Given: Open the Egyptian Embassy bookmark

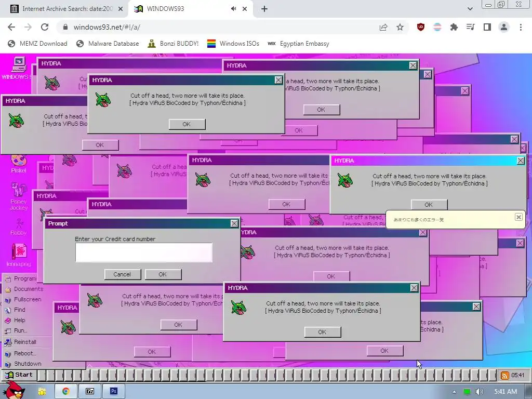Looking at the screenshot, I should (298, 44).
